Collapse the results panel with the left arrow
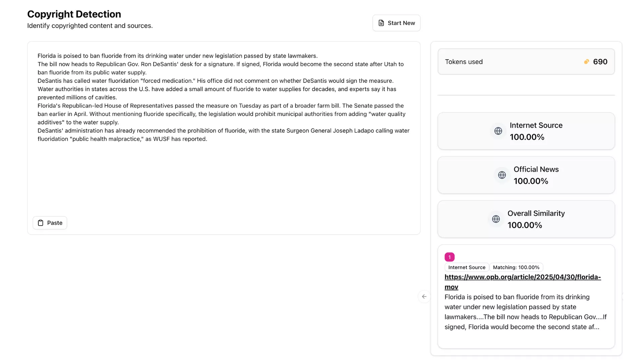This screenshot has height=362, width=644. (x=424, y=296)
